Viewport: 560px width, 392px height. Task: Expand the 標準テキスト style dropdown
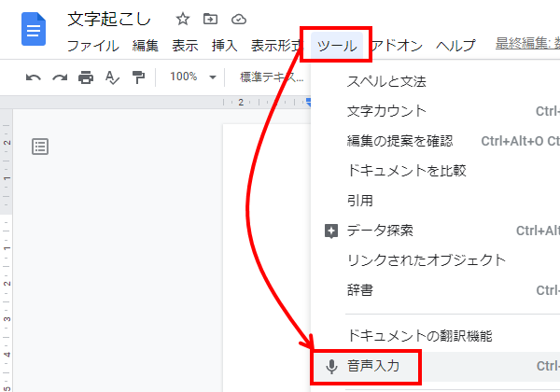coord(271,77)
